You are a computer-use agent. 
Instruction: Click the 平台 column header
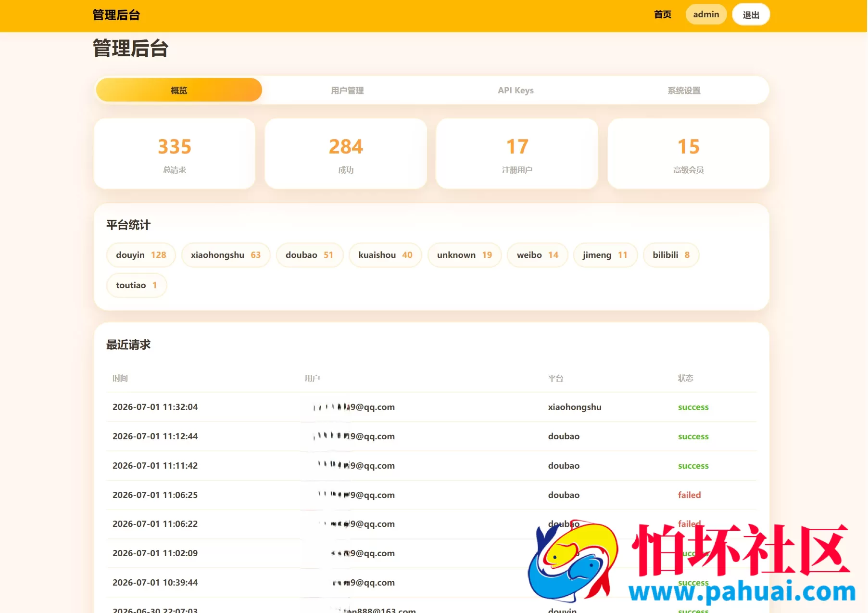556,378
